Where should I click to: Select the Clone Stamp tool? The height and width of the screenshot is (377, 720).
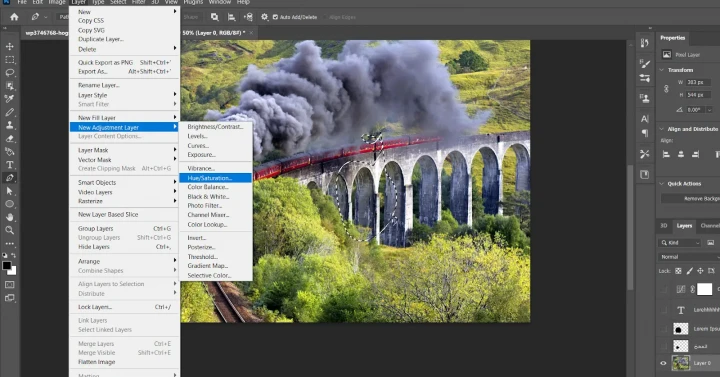[x=10, y=125]
